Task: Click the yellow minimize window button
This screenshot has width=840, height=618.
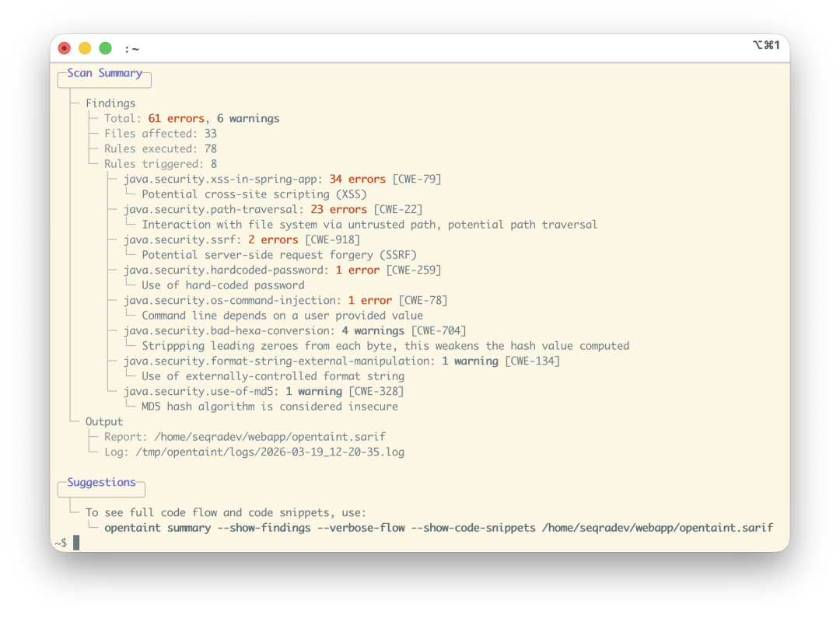Action: [85, 48]
